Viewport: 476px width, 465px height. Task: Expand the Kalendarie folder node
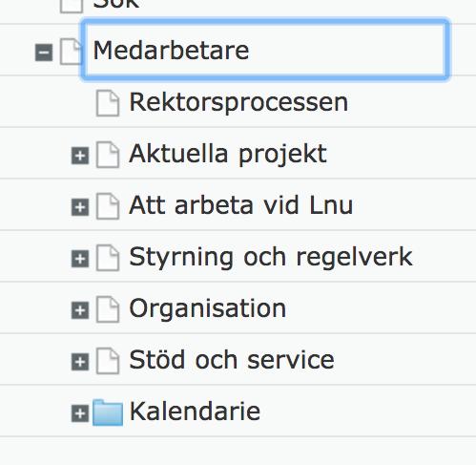[80, 413]
